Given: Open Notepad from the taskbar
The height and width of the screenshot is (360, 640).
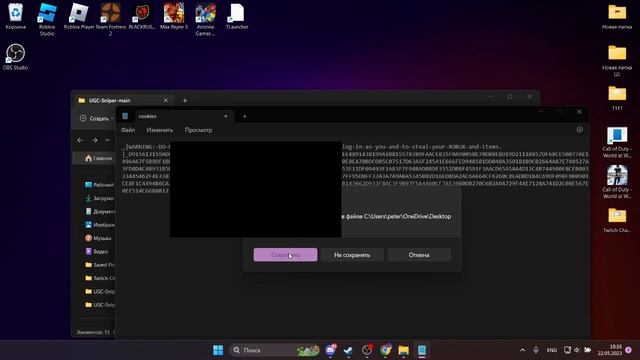Looking at the screenshot, I should tap(422, 350).
